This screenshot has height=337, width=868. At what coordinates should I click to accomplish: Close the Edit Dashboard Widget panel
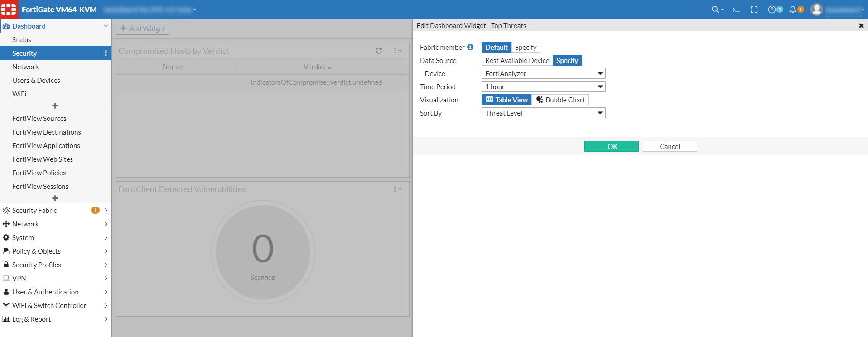click(x=861, y=26)
